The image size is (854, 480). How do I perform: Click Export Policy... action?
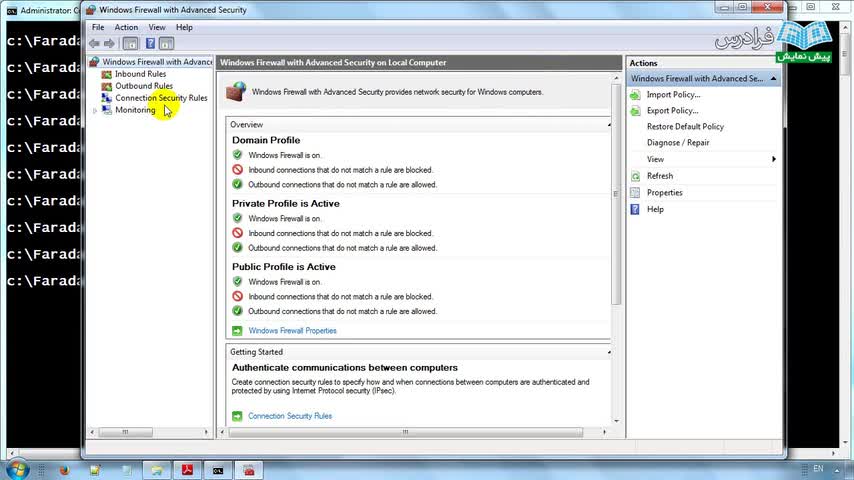point(672,111)
